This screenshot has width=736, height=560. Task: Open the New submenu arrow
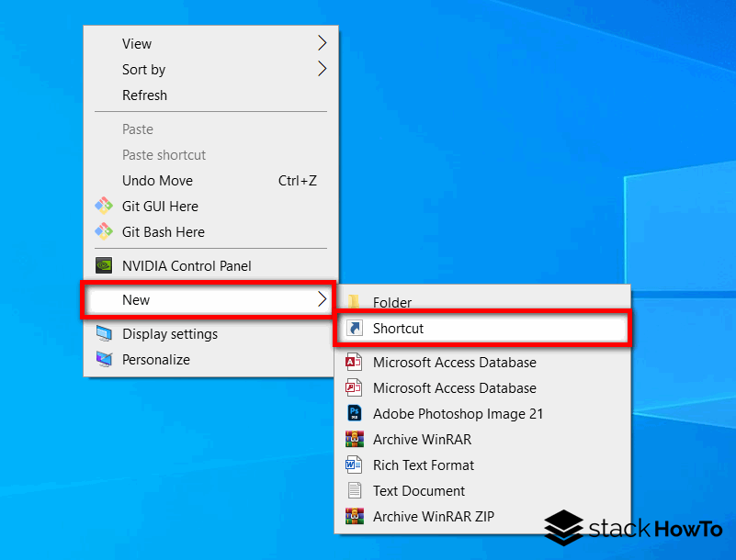323,299
